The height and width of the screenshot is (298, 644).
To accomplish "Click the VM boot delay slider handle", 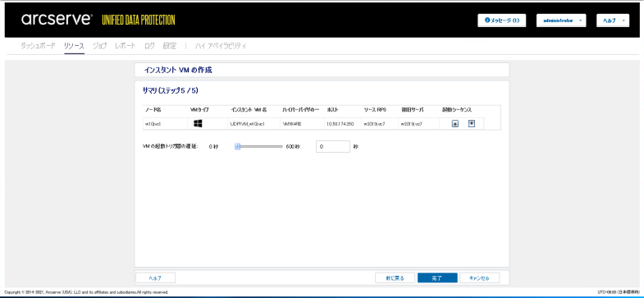I will (x=237, y=146).
